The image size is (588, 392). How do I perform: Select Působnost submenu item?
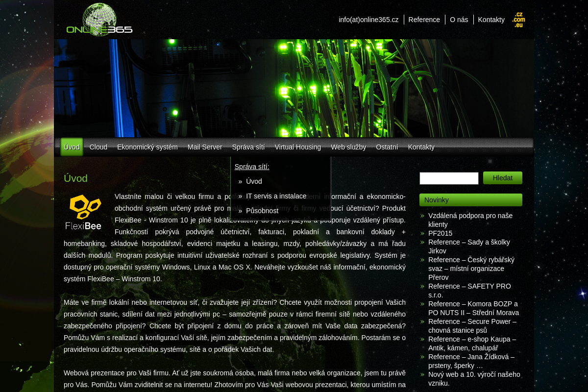(x=262, y=211)
